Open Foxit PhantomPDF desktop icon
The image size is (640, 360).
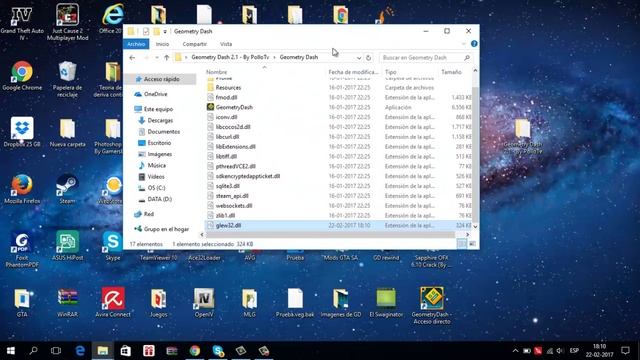(x=22, y=250)
